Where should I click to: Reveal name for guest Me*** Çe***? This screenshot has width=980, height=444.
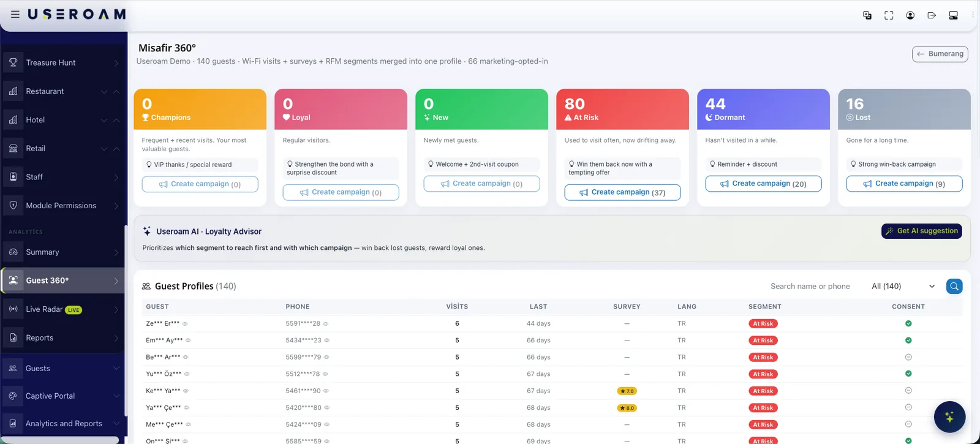[188, 424]
